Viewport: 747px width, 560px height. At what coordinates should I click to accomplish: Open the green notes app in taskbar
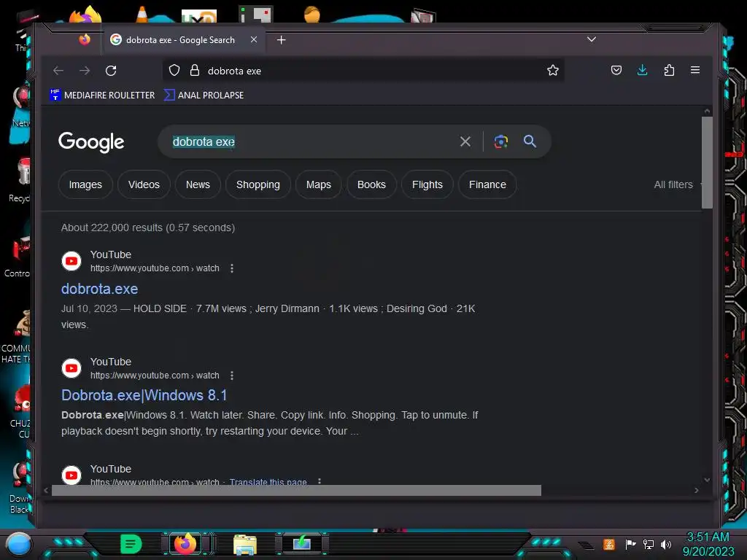pos(131,544)
